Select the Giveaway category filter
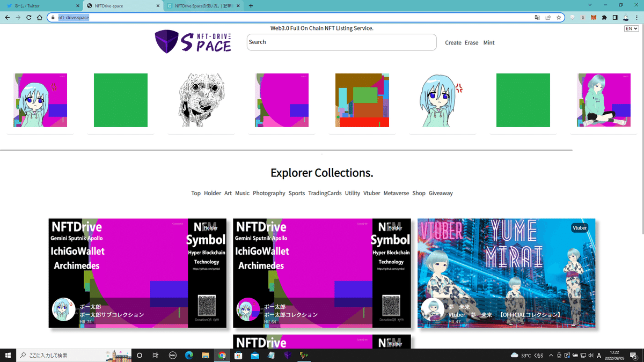This screenshot has height=362, width=644. tap(441, 193)
